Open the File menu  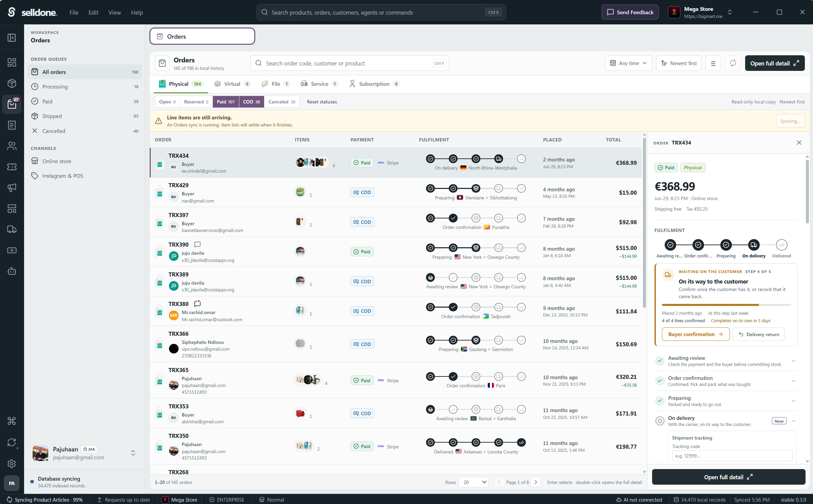click(x=74, y=13)
